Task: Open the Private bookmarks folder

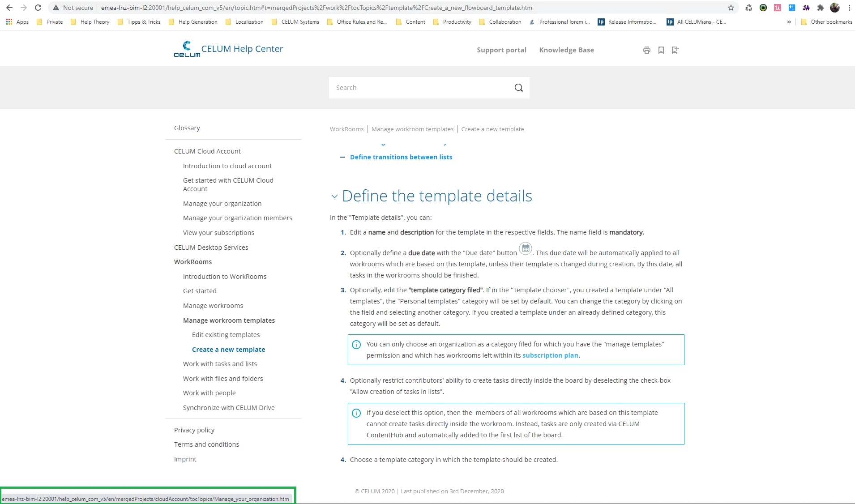Action: click(50, 22)
